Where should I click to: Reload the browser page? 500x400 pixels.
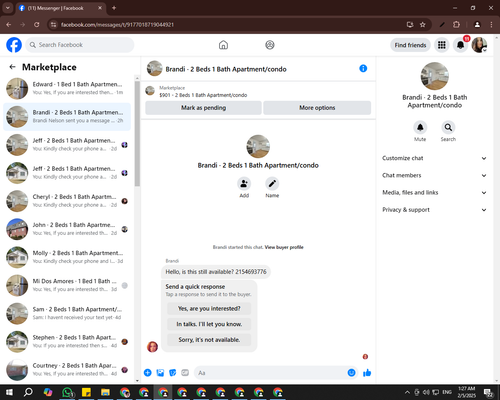(37, 25)
